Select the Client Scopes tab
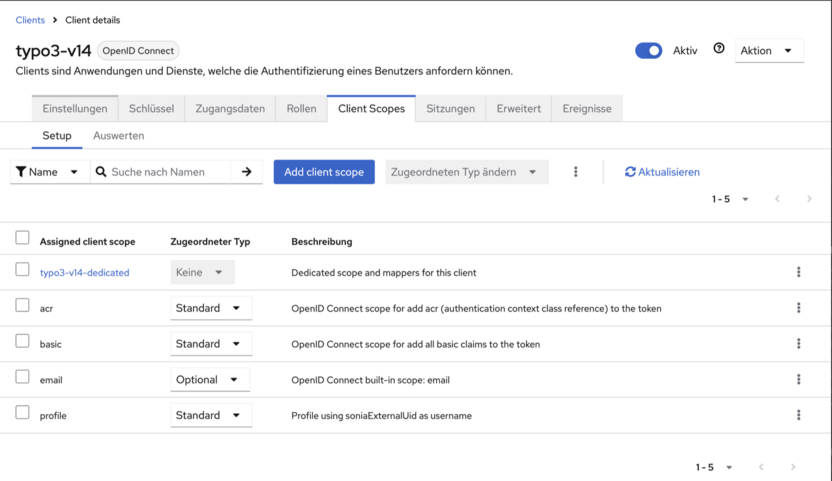This screenshot has width=832, height=481. (x=371, y=108)
